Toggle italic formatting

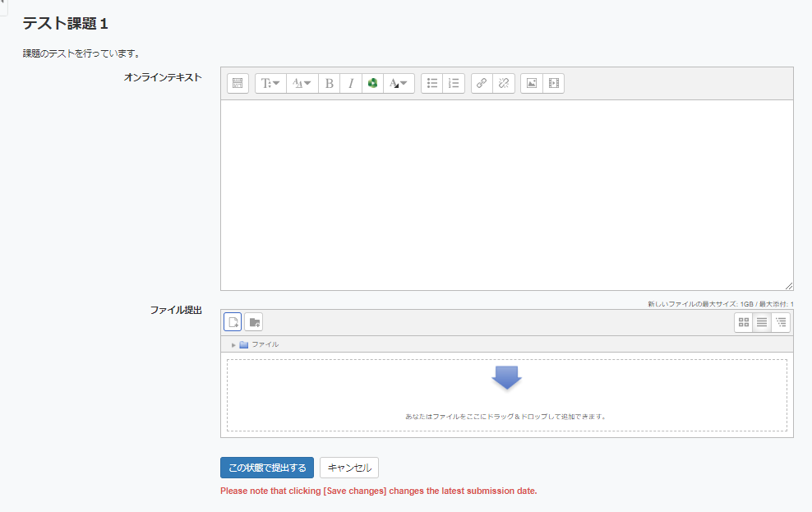(351, 83)
